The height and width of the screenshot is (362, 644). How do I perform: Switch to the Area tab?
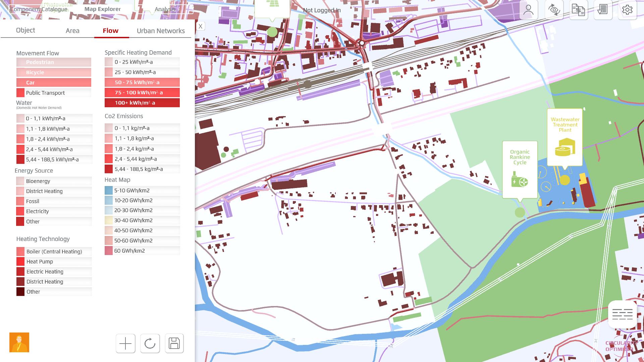pyautogui.click(x=72, y=31)
